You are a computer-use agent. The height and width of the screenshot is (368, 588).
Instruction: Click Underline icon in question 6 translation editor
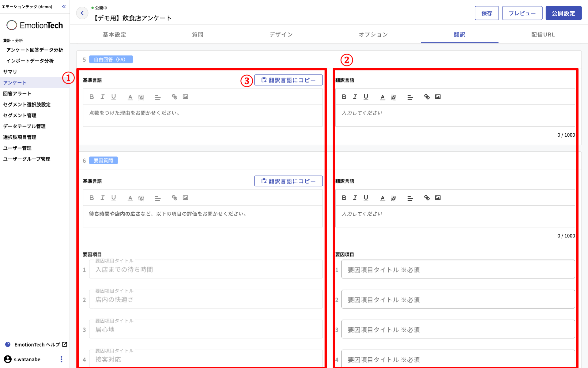coord(366,198)
